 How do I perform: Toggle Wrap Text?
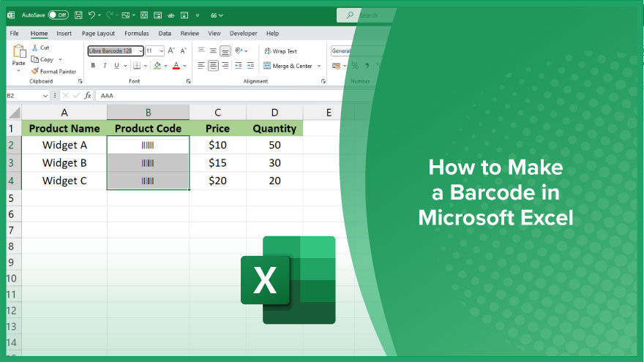coord(280,51)
